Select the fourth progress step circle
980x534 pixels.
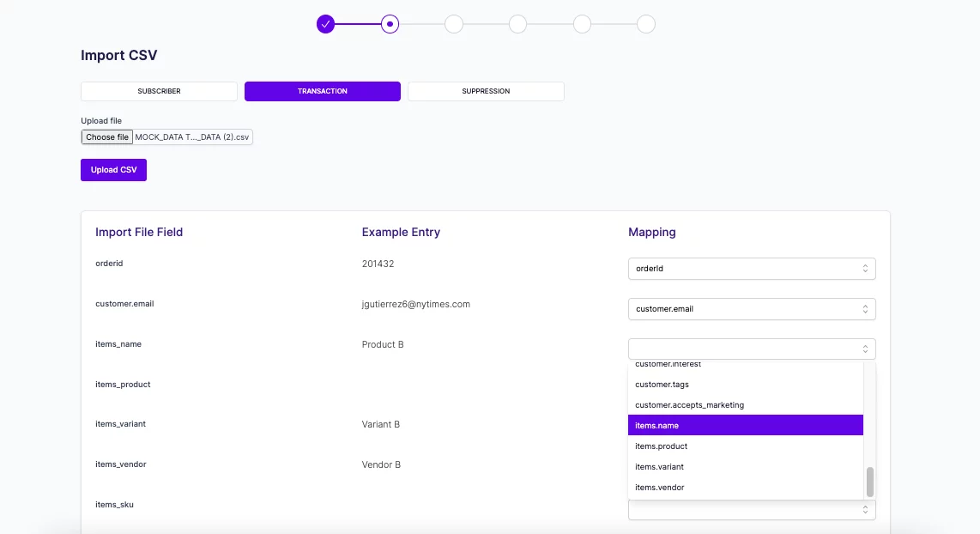(517, 24)
